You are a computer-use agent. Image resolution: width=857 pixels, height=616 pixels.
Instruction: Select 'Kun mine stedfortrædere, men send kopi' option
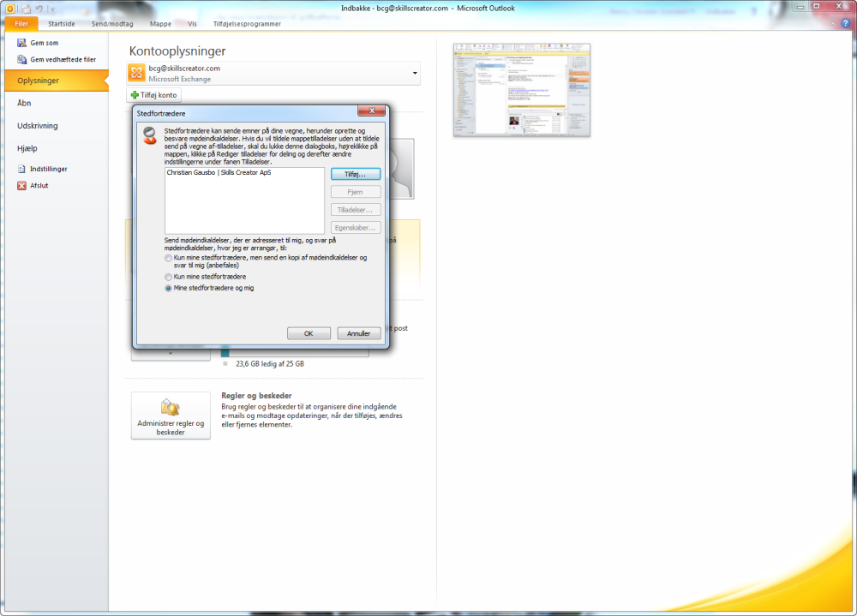click(x=168, y=257)
